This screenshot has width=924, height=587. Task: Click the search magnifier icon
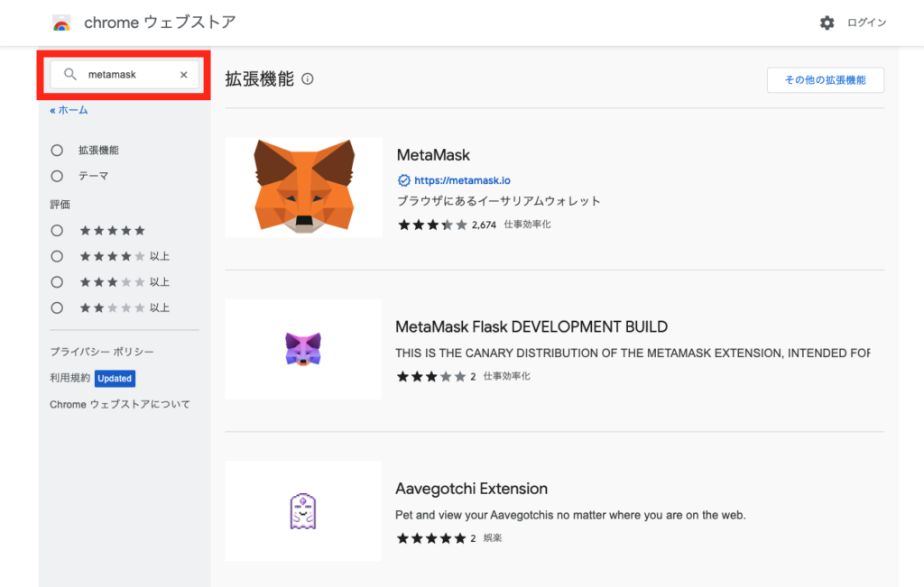click(x=70, y=74)
